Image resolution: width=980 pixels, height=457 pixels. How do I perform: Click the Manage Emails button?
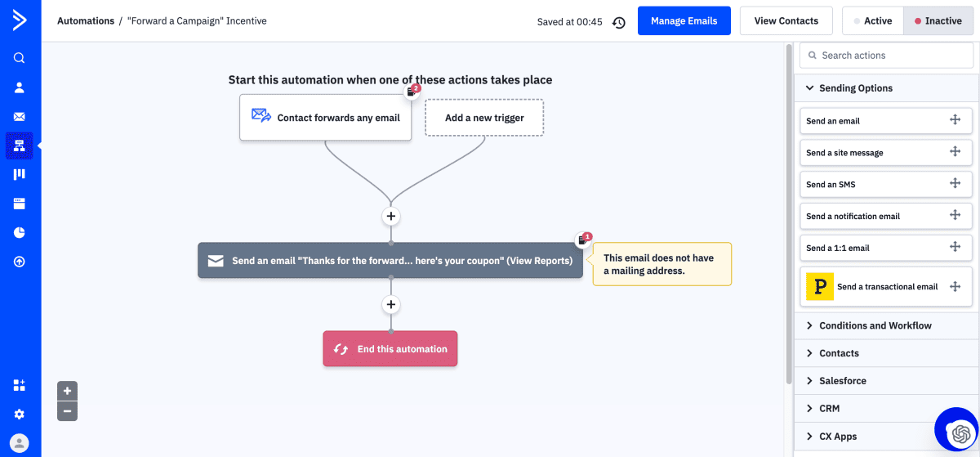684,21
